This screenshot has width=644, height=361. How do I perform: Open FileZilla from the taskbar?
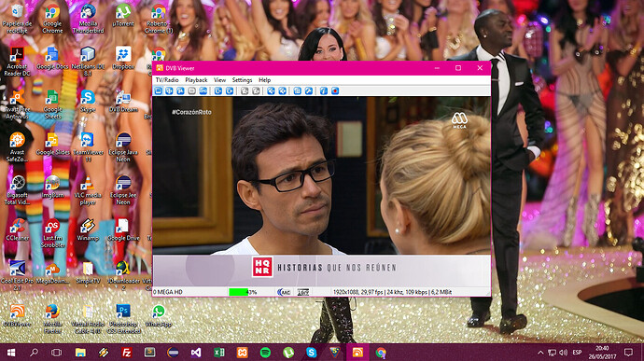[x=127, y=353]
